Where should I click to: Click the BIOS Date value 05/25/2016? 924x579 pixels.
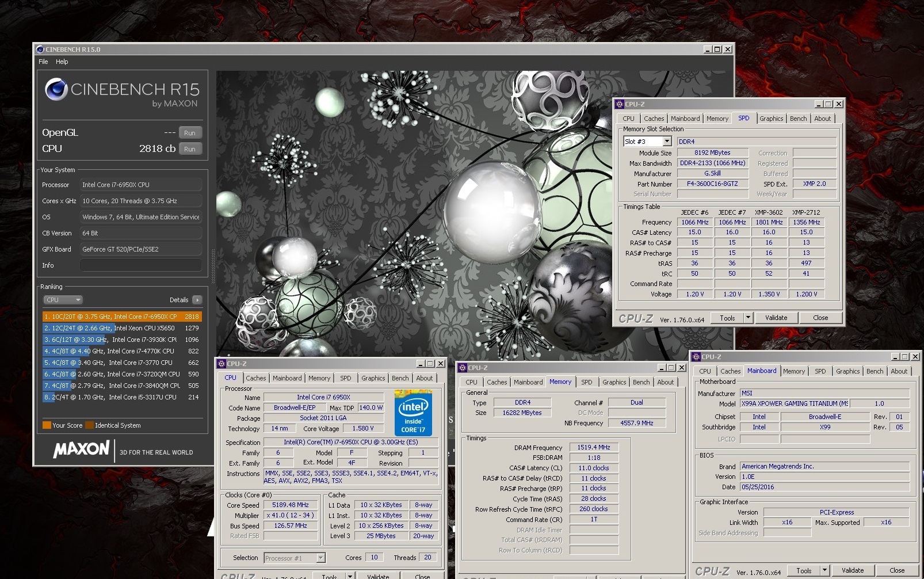point(824,487)
